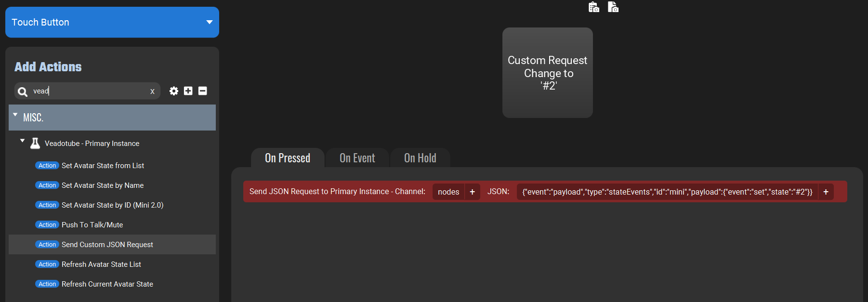Click the left clipboard paste icon
This screenshot has height=302, width=868.
pyautogui.click(x=594, y=7)
